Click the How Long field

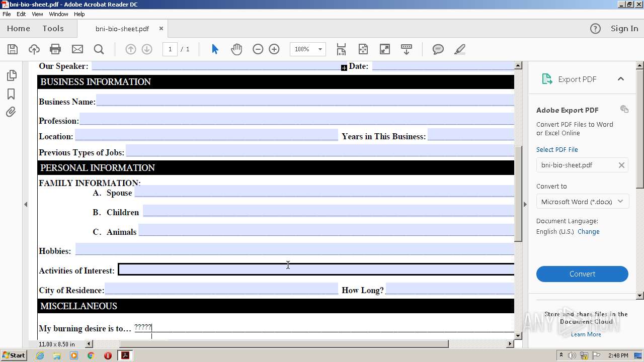[x=450, y=289]
